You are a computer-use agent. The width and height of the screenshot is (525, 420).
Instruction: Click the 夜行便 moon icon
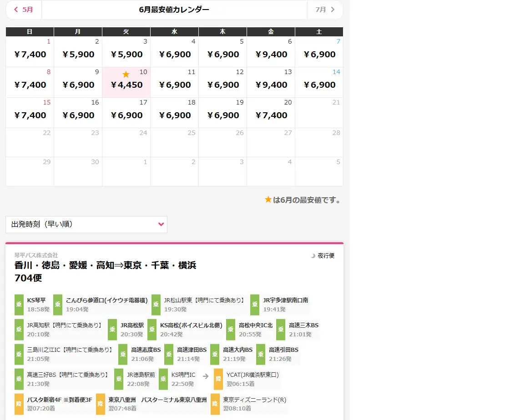(313, 255)
